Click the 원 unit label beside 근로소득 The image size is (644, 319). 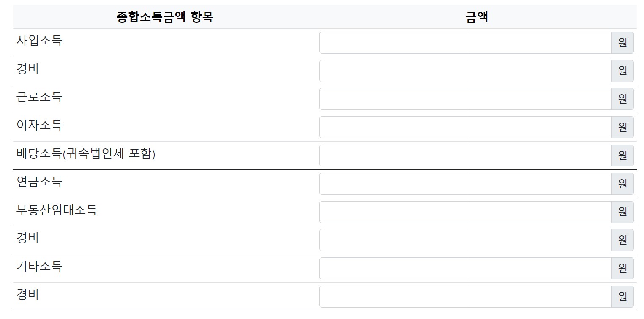coord(622,99)
